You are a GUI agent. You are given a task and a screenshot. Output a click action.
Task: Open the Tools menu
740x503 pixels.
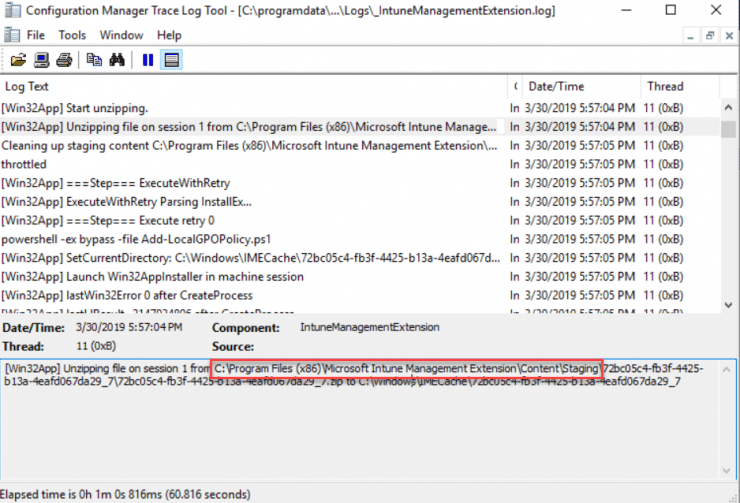point(72,35)
